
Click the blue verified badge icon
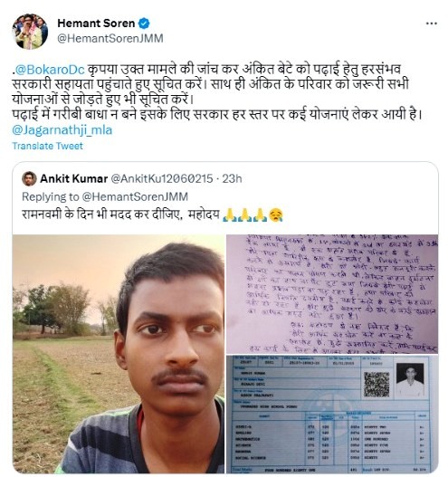pyautogui.click(x=144, y=24)
